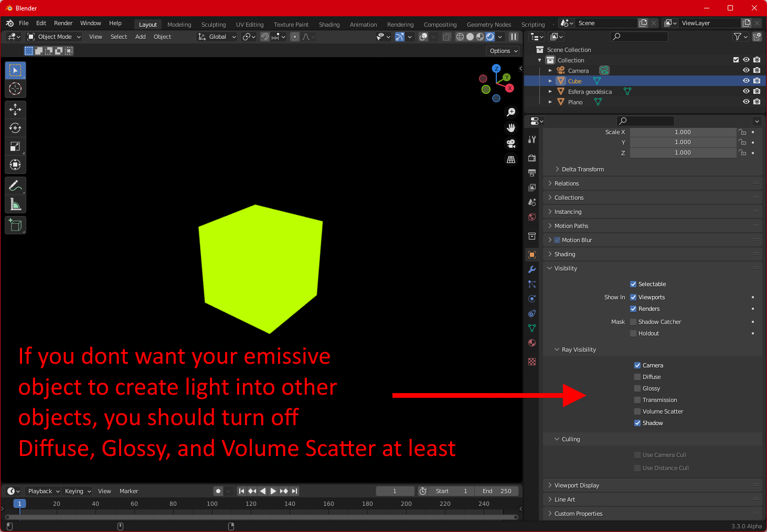
Task: Open the timeline Keying popover
Action: pos(78,491)
